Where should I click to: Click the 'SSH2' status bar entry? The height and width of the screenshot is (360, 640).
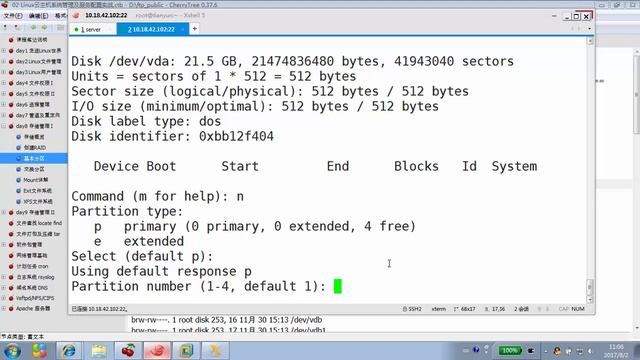tap(412, 309)
